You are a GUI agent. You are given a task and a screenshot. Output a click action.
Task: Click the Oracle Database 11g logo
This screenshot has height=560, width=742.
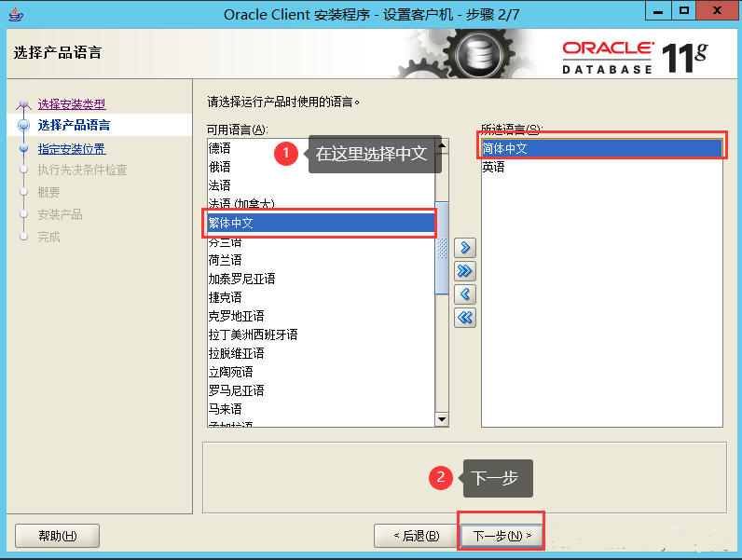[x=634, y=58]
